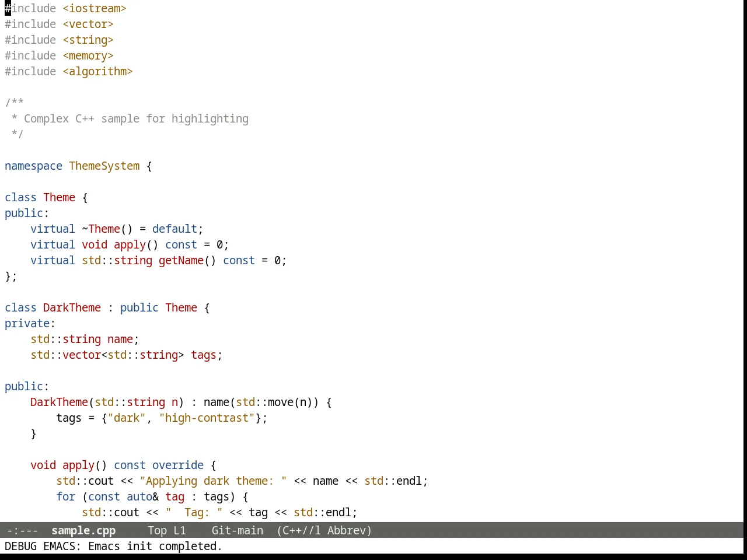This screenshot has height=560, width=747.
Task: Click the string literal "high-contrast"
Action: coord(207,418)
